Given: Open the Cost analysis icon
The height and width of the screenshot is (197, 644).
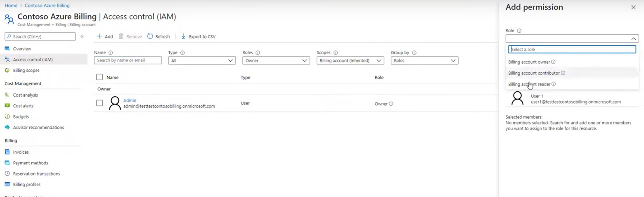Looking at the screenshot, I should point(7,95).
